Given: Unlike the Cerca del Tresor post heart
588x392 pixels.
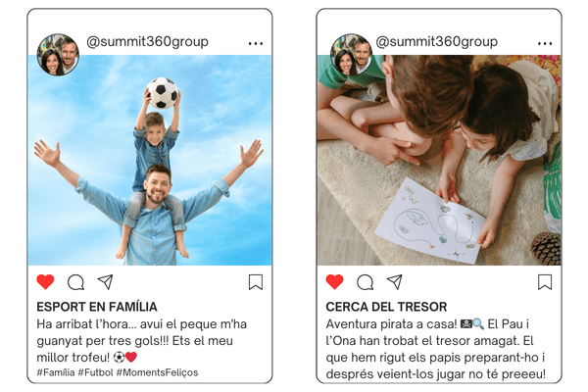Looking at the screenshot, I should click(x=334, y=282).
